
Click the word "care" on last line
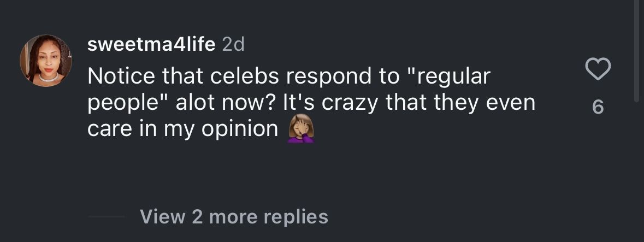click(108, 129)
